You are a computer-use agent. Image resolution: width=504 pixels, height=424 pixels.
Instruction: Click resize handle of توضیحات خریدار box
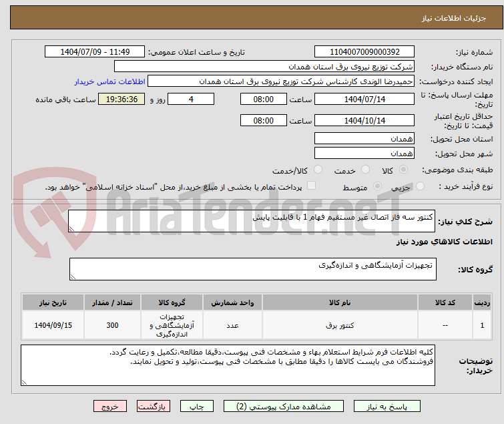pos(24,382)
